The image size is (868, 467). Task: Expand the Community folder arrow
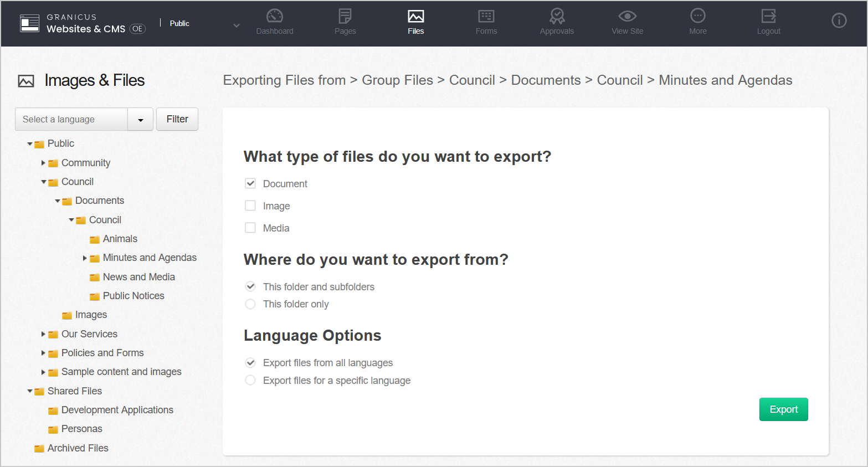point(43,163)
